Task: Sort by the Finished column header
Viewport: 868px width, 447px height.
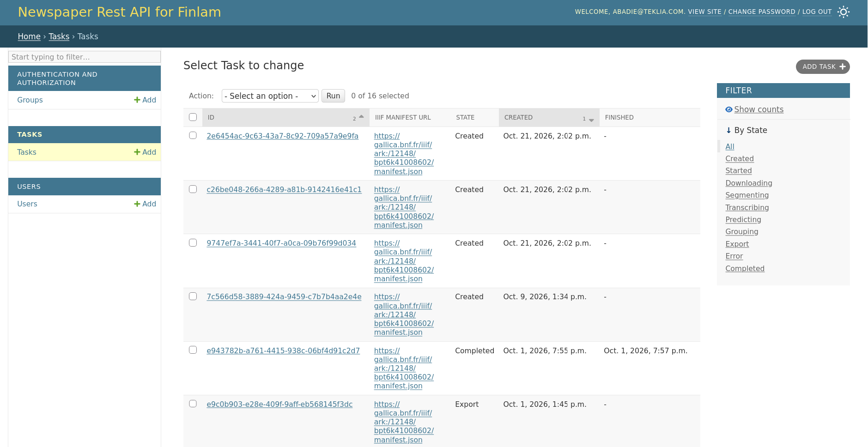Action: 619,117
